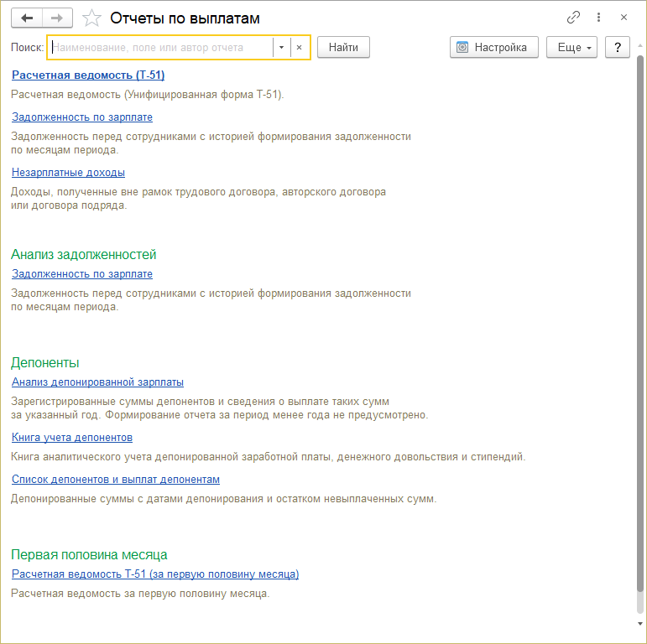Open the Книга учета депонентов link
The height and width of the screenshot is (644, 647).
(72, 438)
